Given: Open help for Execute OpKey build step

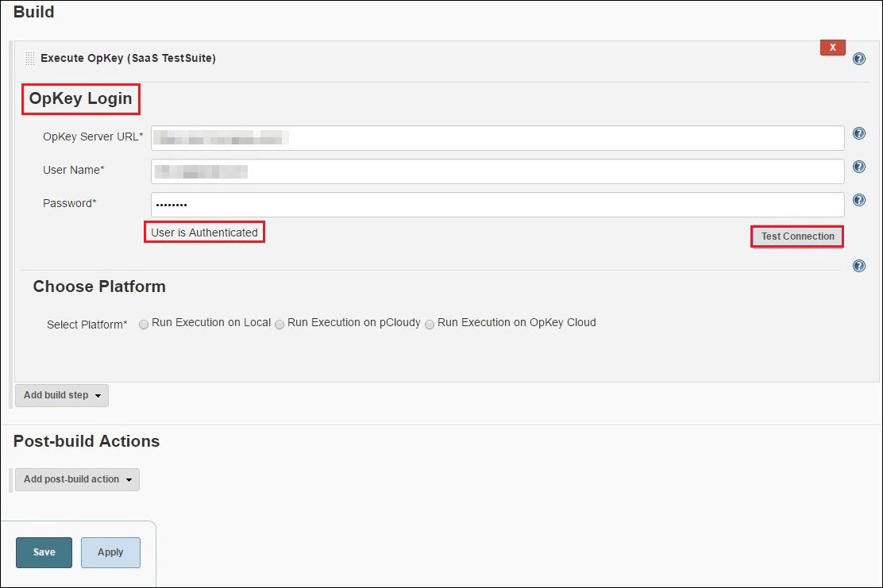Looking at the screenshot, I should [859, 59].
